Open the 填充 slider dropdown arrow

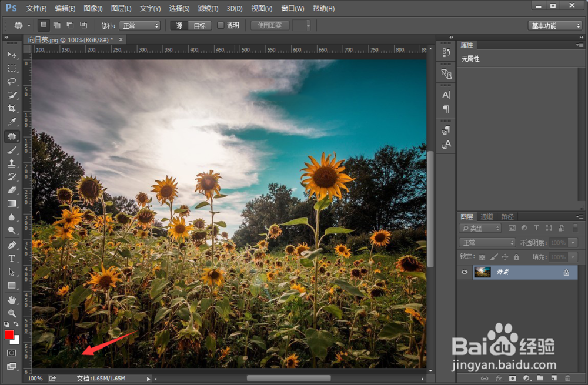pyautogui.click(x=573, y=257)
